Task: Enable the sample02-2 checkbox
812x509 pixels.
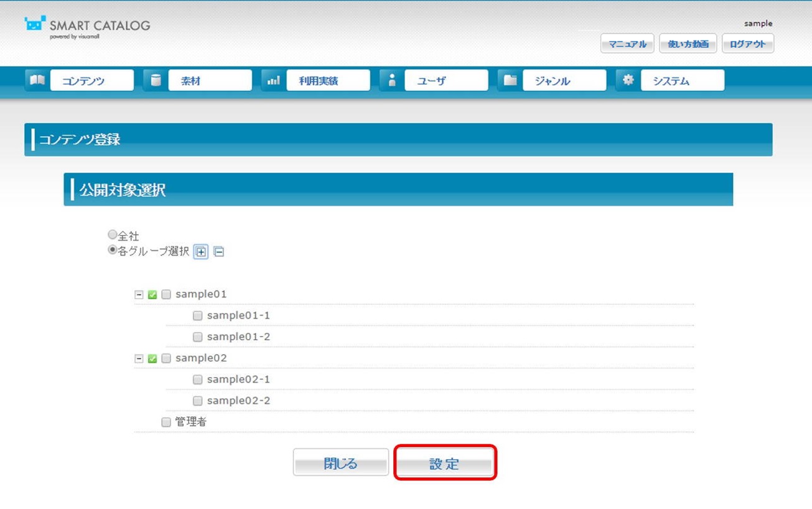Action: pyautogui.click(x=197, y=401)
